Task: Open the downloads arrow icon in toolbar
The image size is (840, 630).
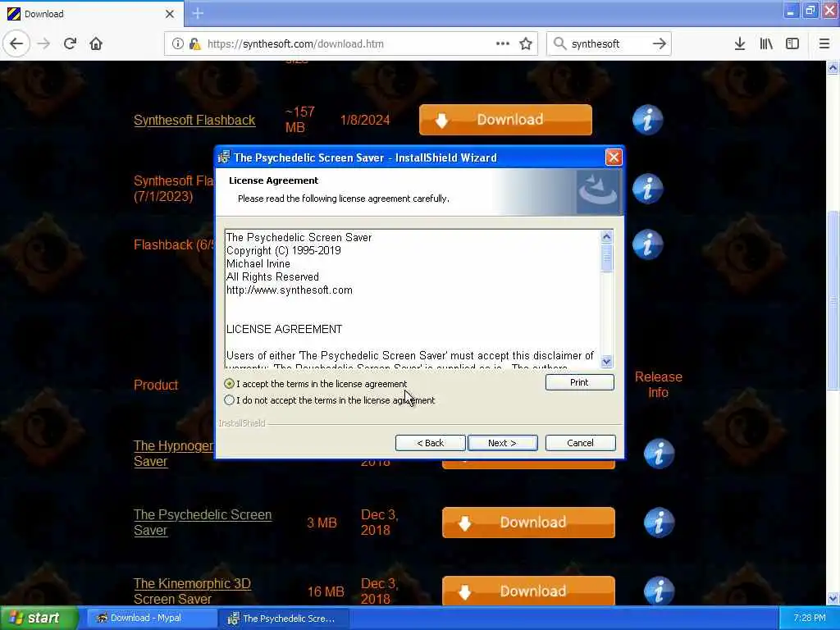Action: (740, 44)
